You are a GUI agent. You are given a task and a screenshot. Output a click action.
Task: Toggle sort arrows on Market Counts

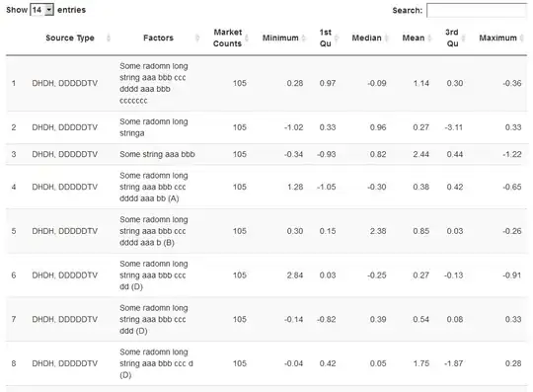(247, 38)
